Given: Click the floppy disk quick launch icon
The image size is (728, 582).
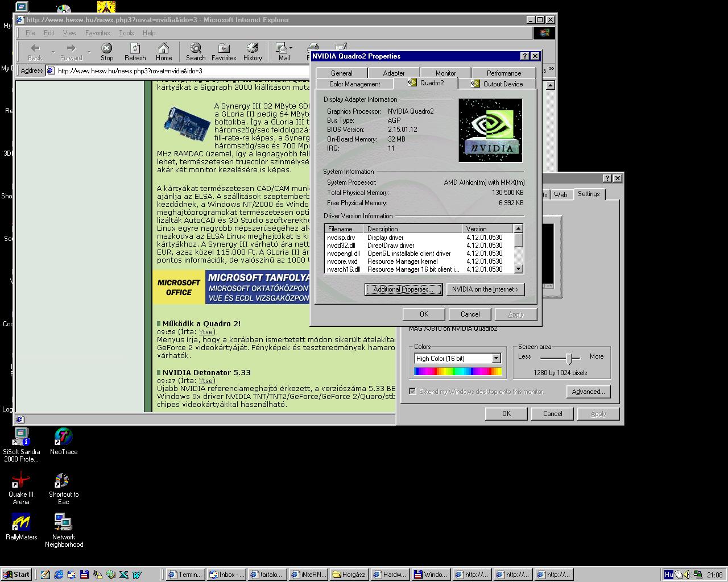Looking at the screenshot, I should (x=85, y=575).
